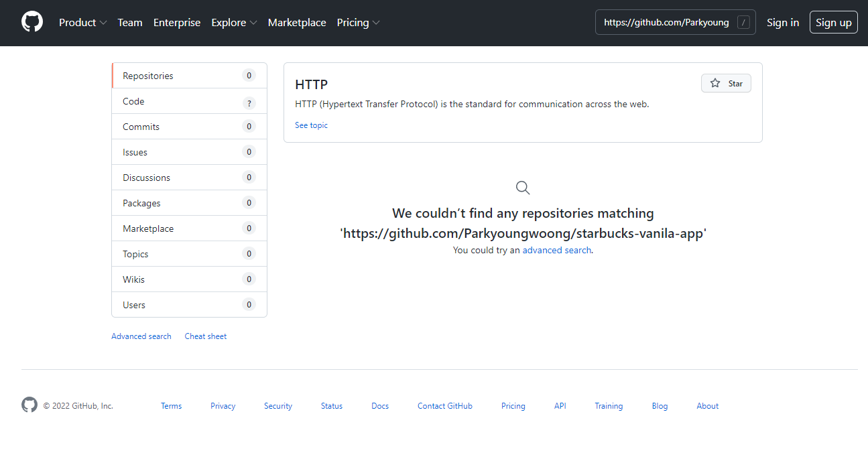Screen dimensions: 868x467
Task: Open the Product dropdown menu
Action: 83,22
